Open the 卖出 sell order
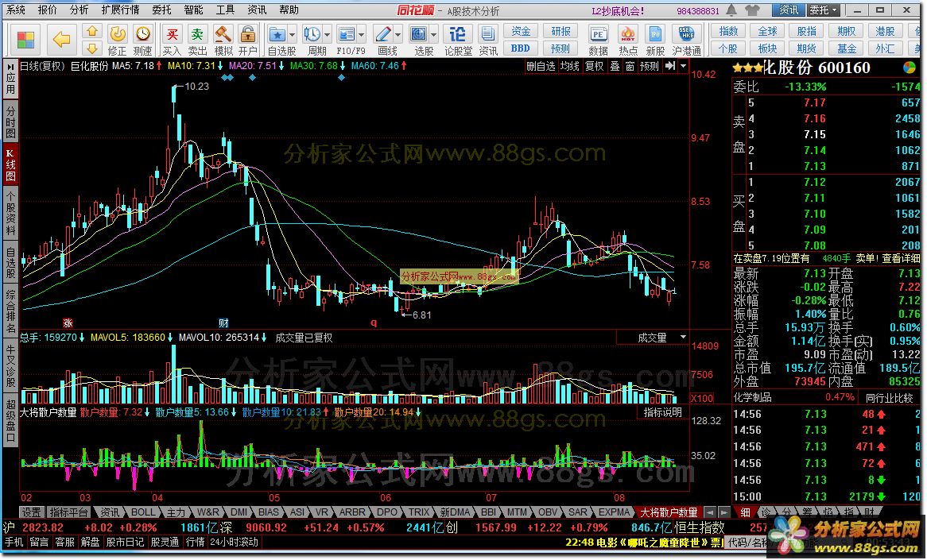The height and width of the screenshot is (560, 927). click(x=197, y=41)
